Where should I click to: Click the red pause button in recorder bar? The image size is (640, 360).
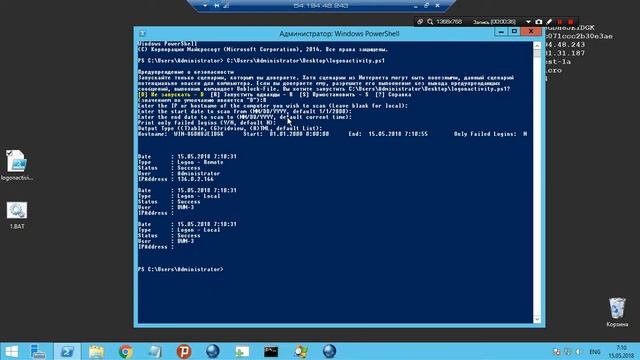[x=560, y=22]
